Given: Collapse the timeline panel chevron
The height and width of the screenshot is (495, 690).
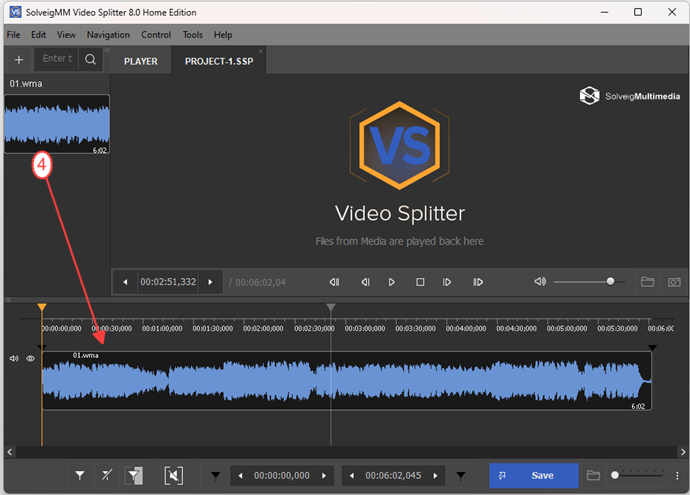Looking at the screenshot, I should coord(8,300).
